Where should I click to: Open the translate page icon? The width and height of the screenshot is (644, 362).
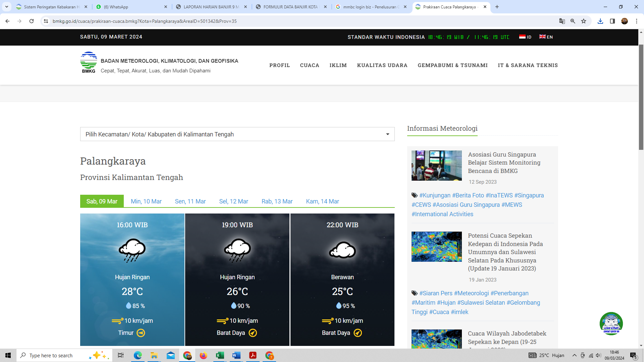[x=562, y=21]
